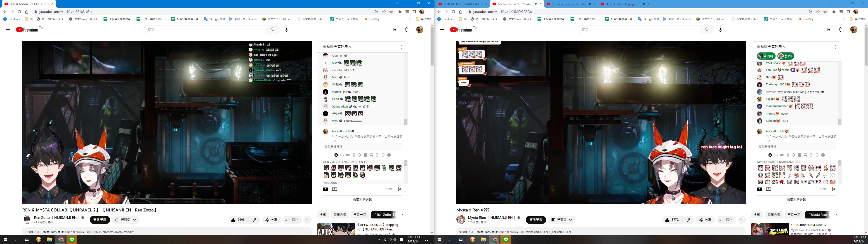Open Super Chat dollar icon in left chat
Screen dimensions: 868x244
tap(335, 189)
